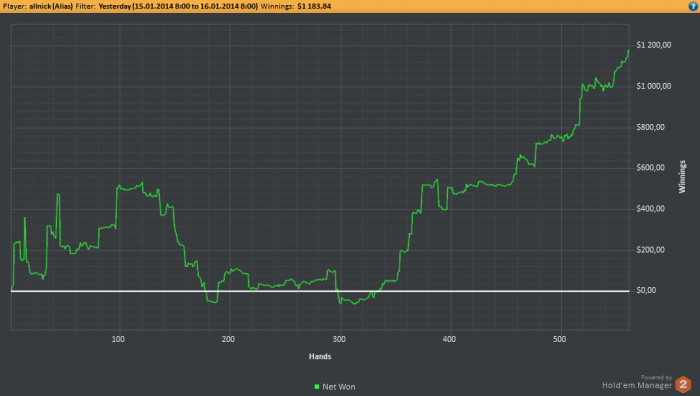Click the 300 hands axis tick label
This screenshot has height=396, width=700.
pyautogui.click(x=339, y=339)
